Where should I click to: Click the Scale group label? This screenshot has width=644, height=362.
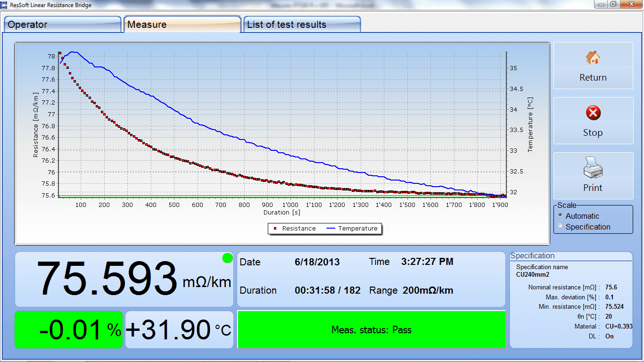567,206
